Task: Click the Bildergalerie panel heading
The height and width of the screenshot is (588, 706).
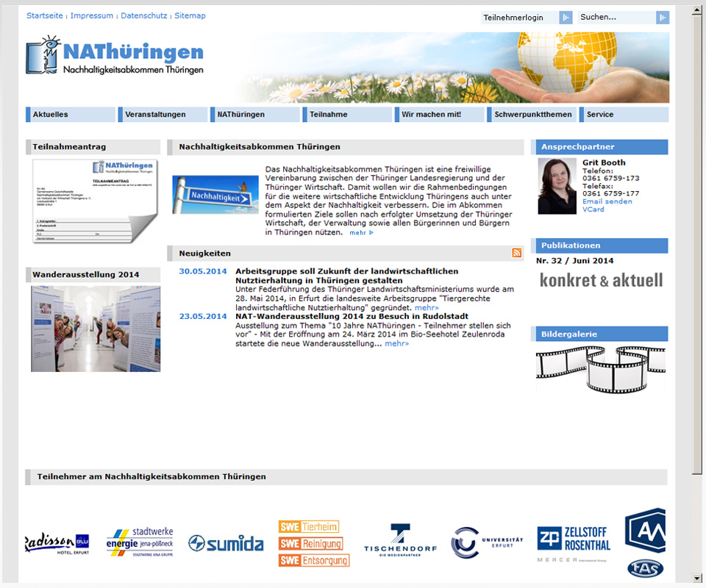Action: point(599,334)
